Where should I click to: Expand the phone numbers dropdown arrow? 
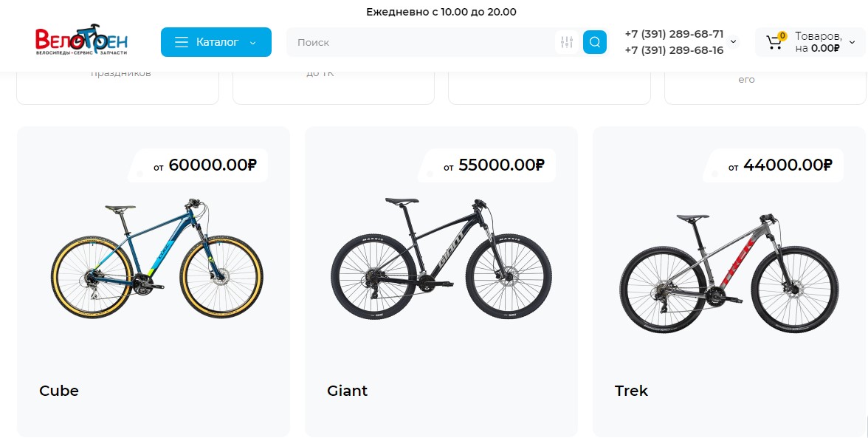click(x=733, y=42)
